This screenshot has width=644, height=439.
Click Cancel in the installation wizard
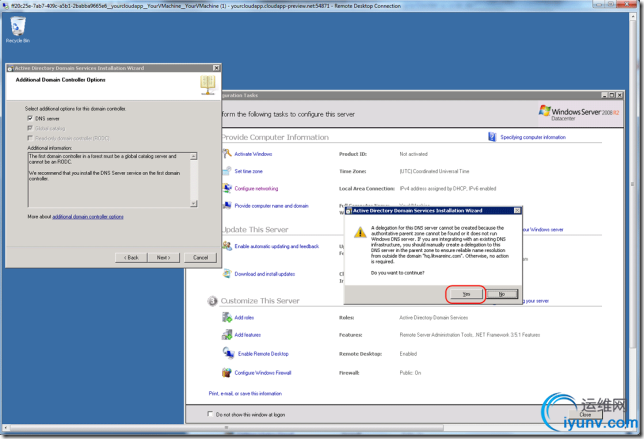point(200,257)
